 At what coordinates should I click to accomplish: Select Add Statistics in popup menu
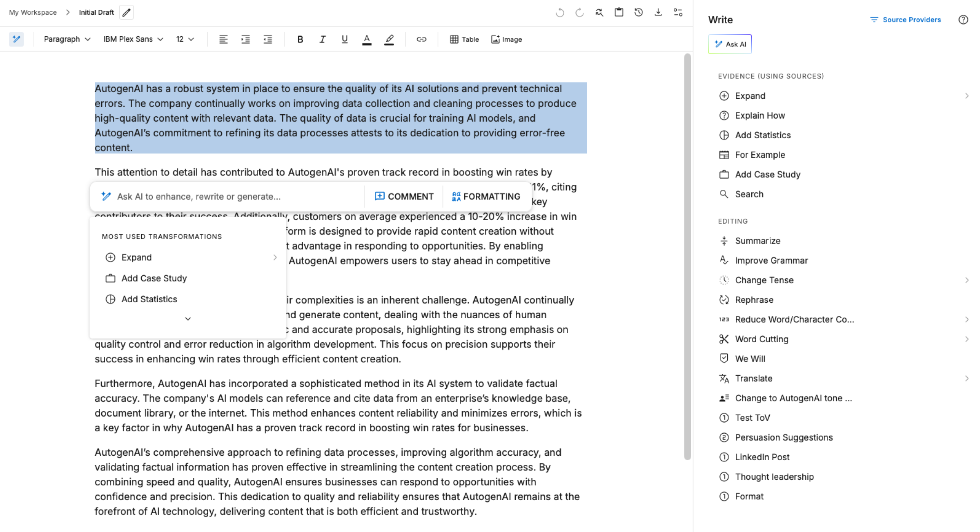pos(188,299)
